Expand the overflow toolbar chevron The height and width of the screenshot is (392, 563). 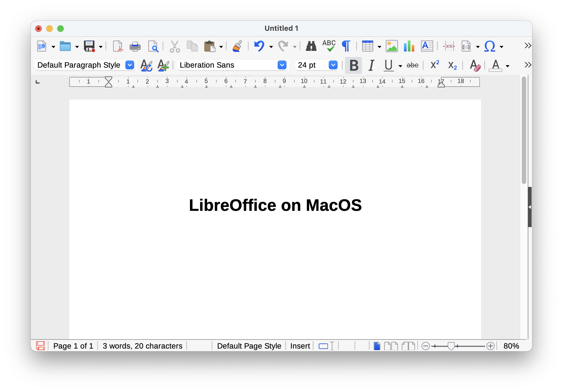click(527, 45)
